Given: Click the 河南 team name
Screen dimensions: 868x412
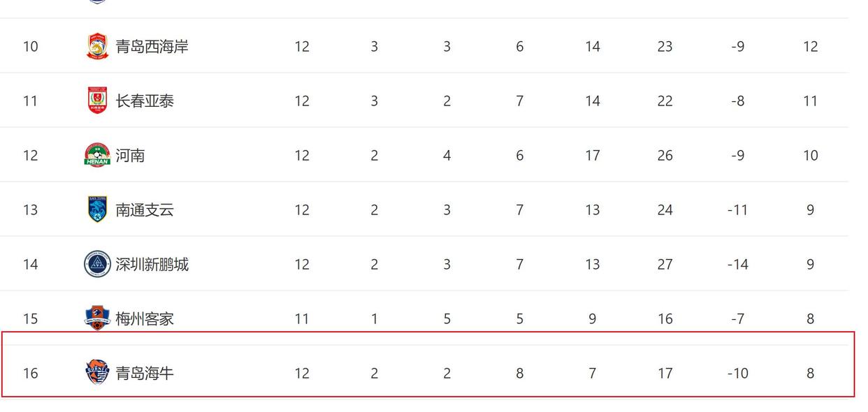Looking at the screenshot, I should click(130, 155).
